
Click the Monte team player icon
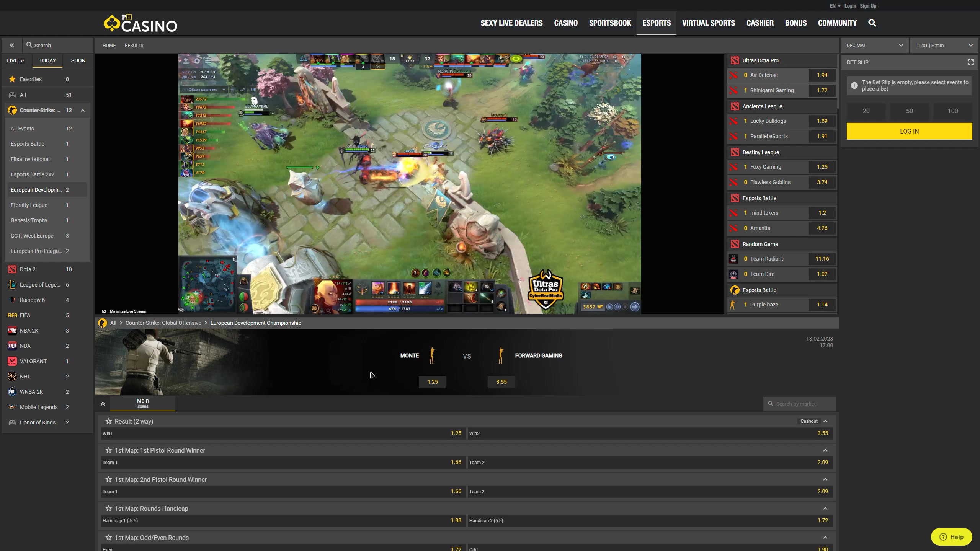click(x=432, y=355)
